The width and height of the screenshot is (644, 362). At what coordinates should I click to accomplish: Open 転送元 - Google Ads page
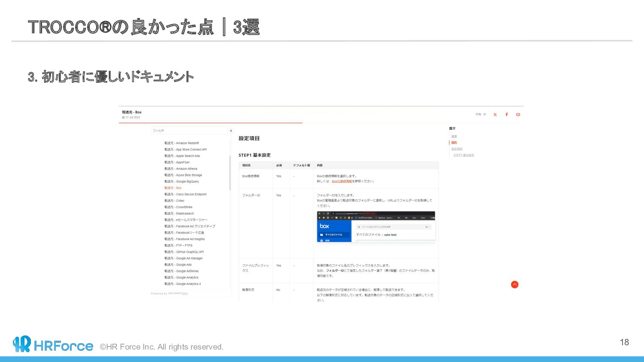[x=178, y=265]
